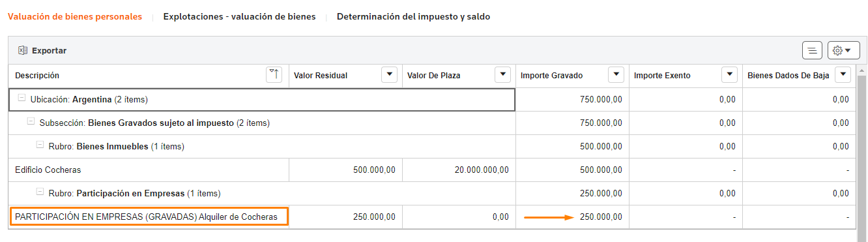
Task: Toggle sort order on Descripción column
Action: [x=274, y=75]
